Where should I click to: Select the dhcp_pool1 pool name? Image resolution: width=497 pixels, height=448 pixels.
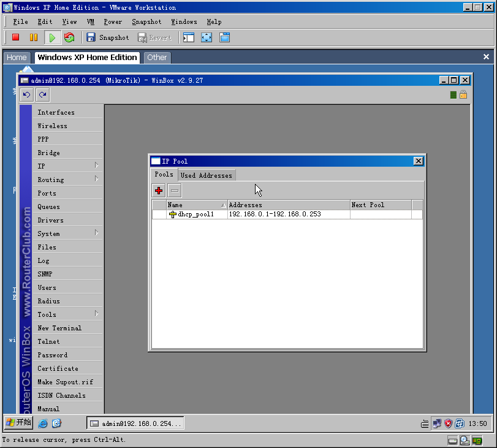pyautogui.click(x=196, y=215)
